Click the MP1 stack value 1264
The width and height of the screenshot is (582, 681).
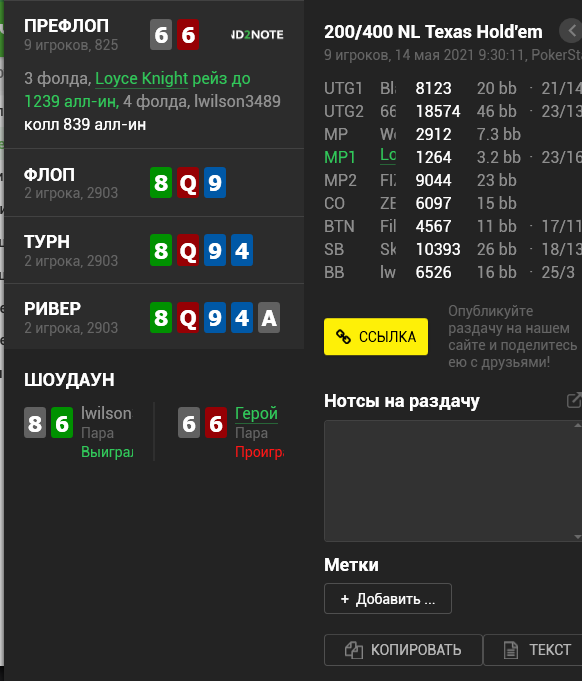tap(433, 157)
